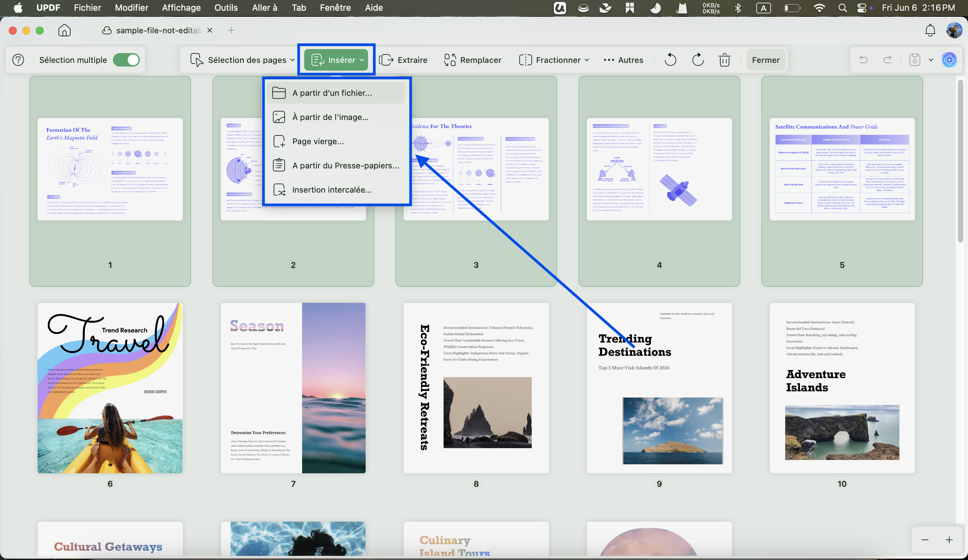
Task: Open the Autres options menu
Action: click(x=623, y=60)
